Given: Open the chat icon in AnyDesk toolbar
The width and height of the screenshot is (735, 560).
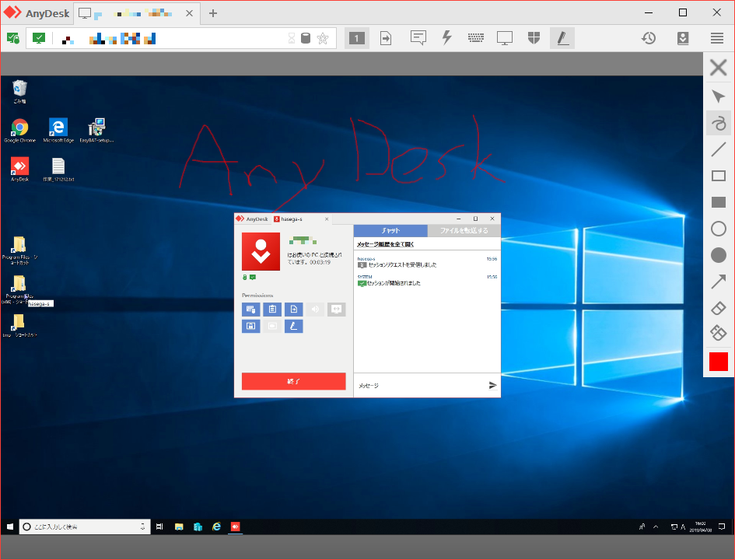Looking at the screenshot, I should point(418,38).
